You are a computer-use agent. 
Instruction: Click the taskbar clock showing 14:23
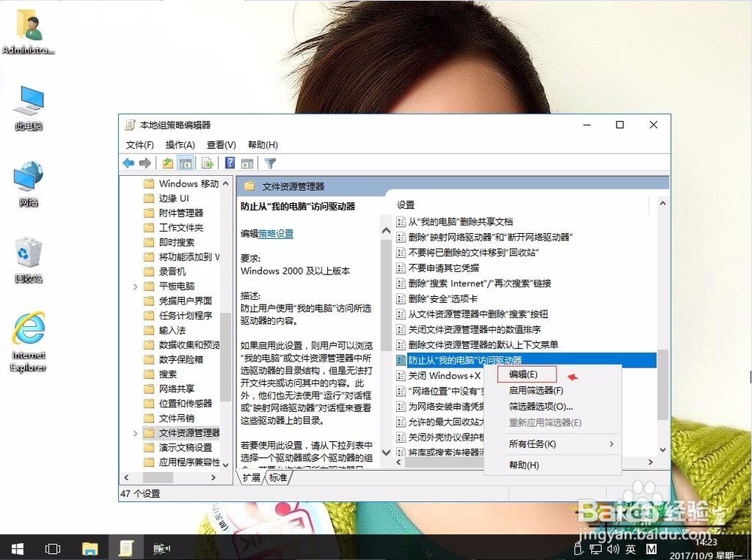click(x=706, y=542)
